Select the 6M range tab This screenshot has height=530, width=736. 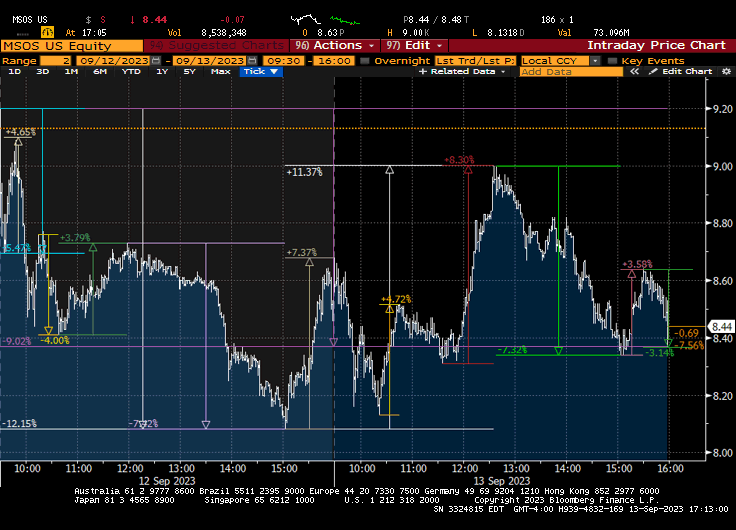point(100,71)
